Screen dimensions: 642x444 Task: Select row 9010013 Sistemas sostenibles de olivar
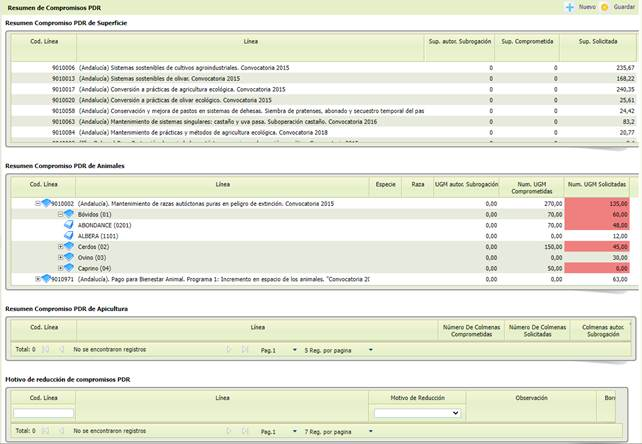click(x=323, y=78)
